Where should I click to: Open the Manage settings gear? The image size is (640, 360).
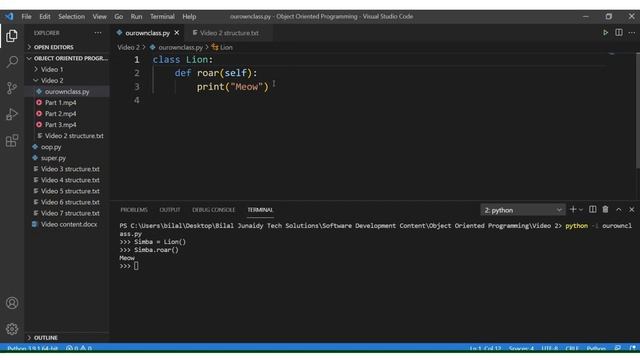[x=12, y=329]
